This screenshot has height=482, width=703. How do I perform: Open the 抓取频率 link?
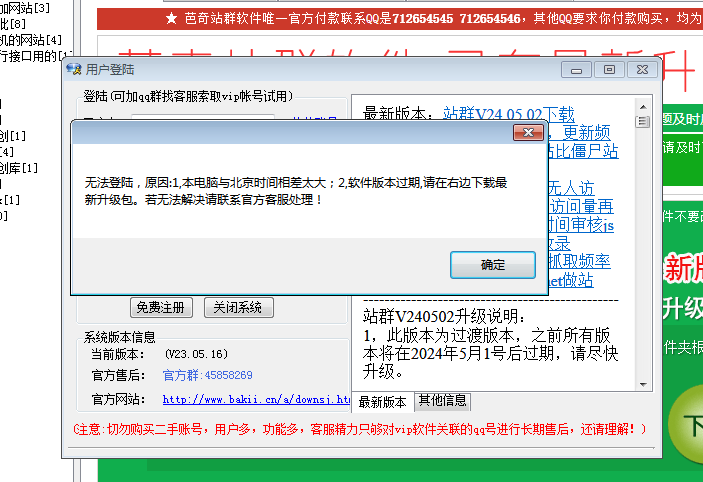point(579,261)
